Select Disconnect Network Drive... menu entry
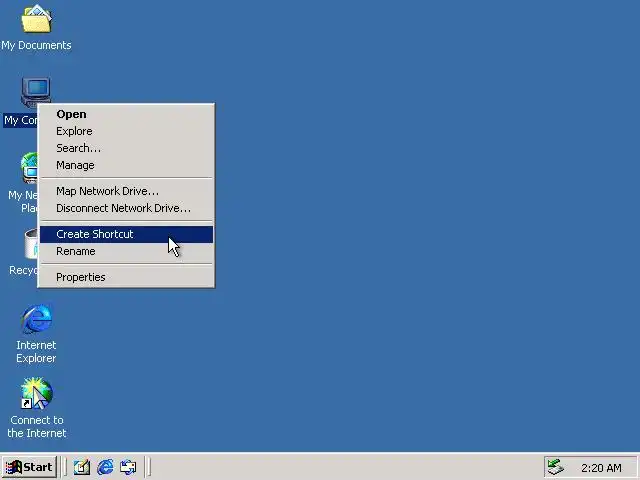640x480 pixels. (126, 208)
